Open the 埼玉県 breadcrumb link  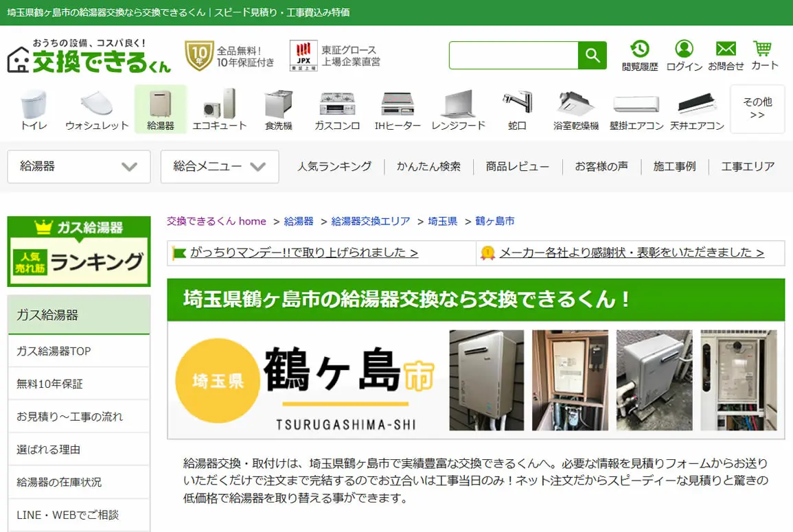point(443,221)
